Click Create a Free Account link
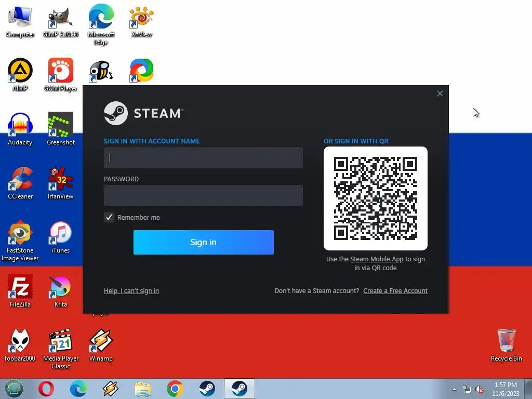Image resolution: width=532 pixels, height=399 pixels. pyautogui.click(x=395, y=291)
